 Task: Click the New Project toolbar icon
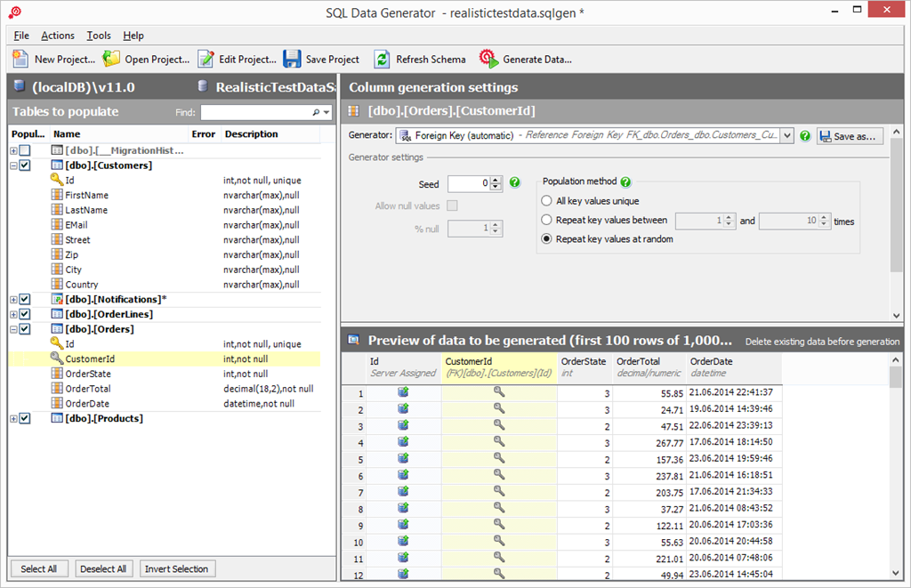click(20, 59)
